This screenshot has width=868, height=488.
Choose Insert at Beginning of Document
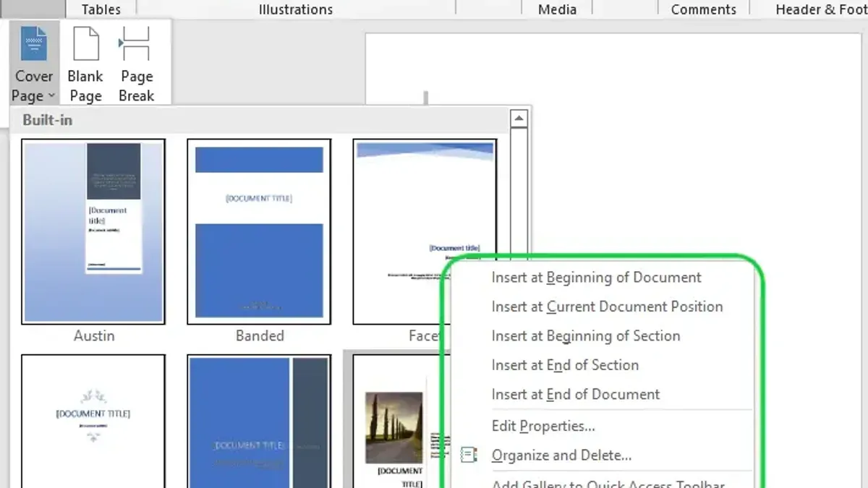click(597, 278)
